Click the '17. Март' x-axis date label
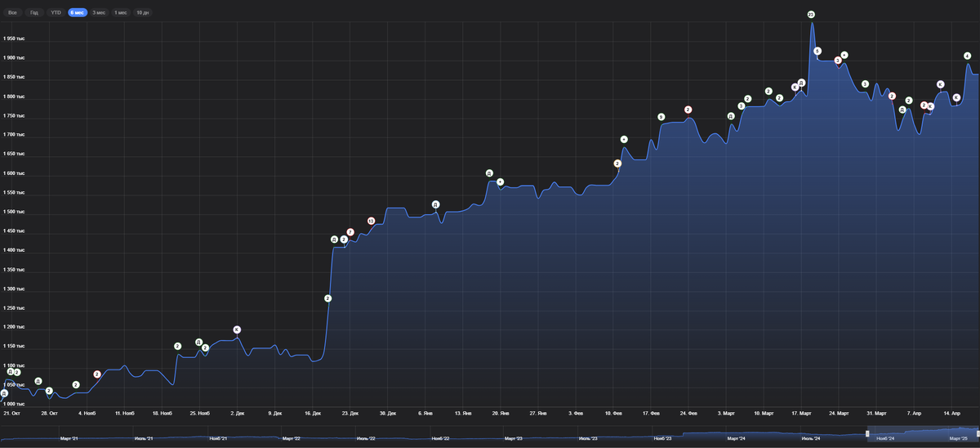Viewport: 980px width, 448px height. point(801,414)
